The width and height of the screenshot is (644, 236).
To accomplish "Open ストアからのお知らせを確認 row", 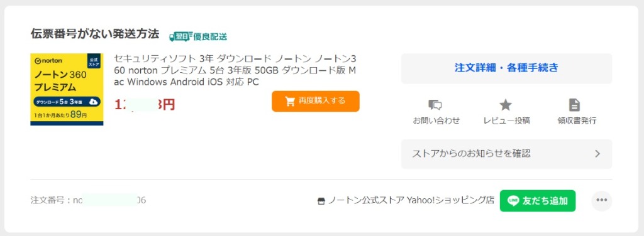I will click(506, 154).
